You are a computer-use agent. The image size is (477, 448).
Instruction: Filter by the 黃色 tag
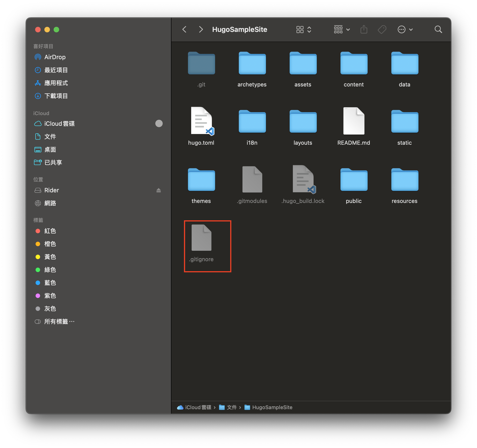pyautogui.click(x=98, y=257)
